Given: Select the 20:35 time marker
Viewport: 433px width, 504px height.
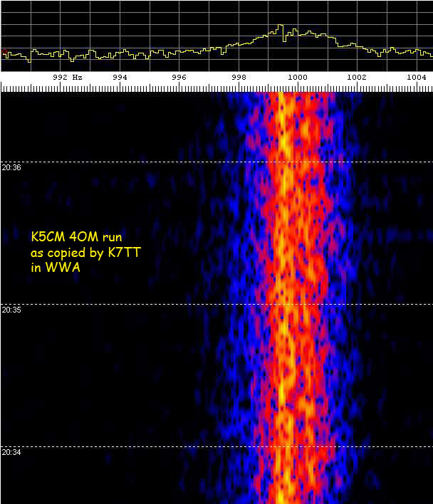Looking at the screenshot, I should [11, 310].
